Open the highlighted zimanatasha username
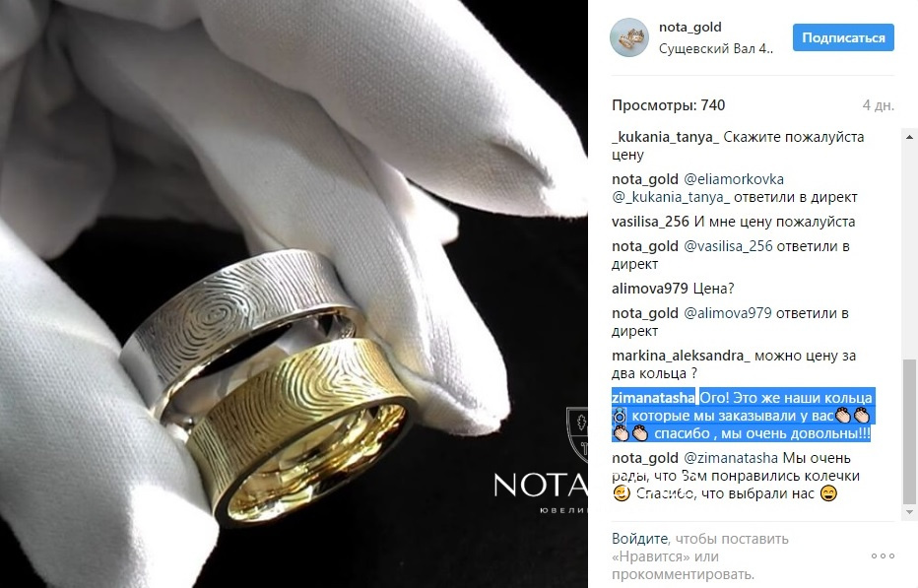The image size is (918, 588). (x=653, y=398)
